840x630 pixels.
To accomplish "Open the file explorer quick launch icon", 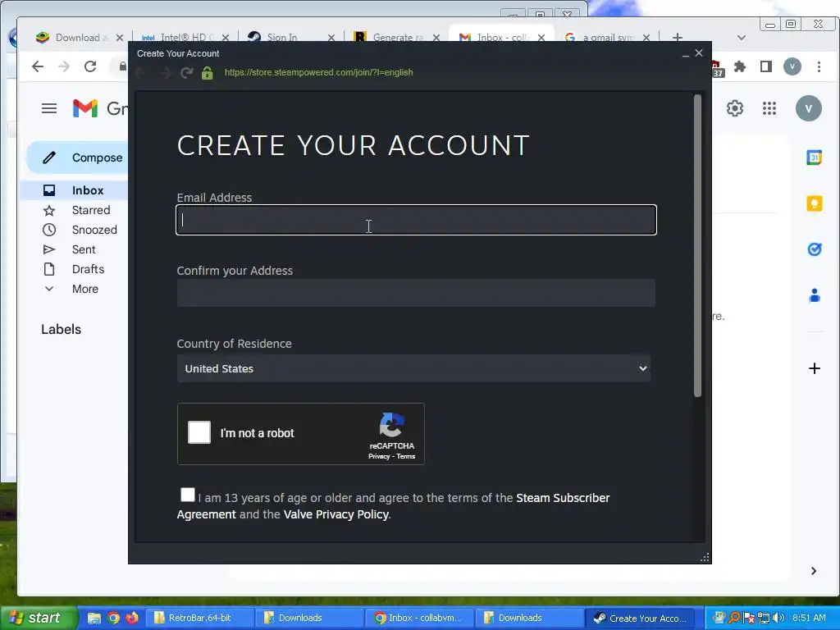I will coord(94,618).
